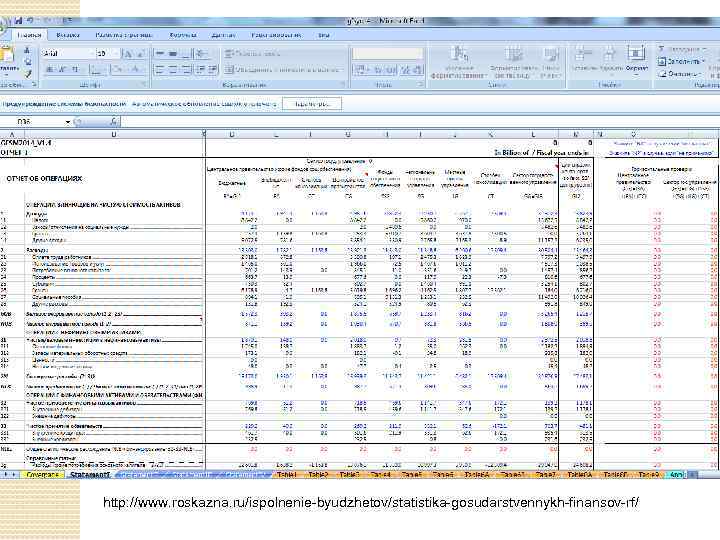720x540 pixels.
Task: Click the roskazna.ru URL link
Action: (x=371, y=503)
